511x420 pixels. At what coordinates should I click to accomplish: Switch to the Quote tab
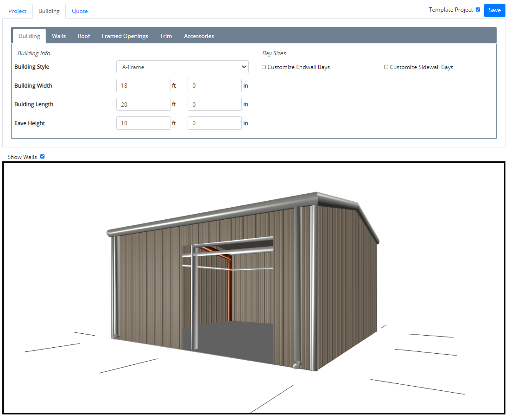[80, 11]
